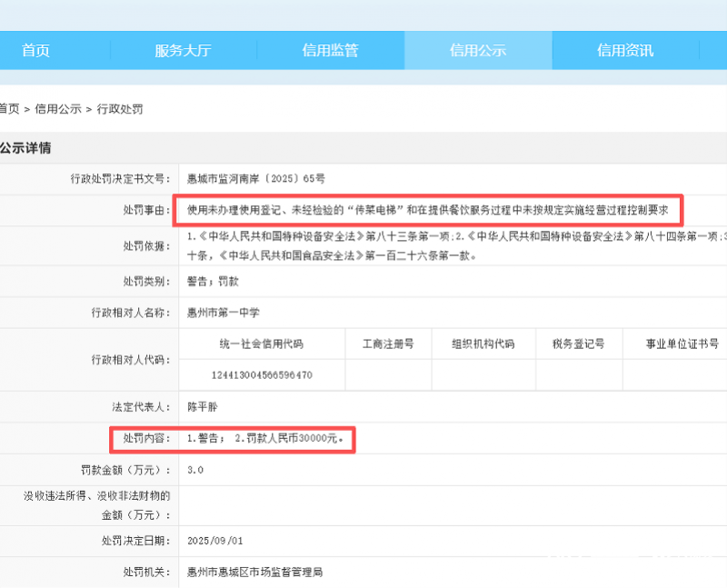This screenshot has width=727, height=588.
Task: Open the 信用资讯 navigation tab
Action: (x=623, y=50)
